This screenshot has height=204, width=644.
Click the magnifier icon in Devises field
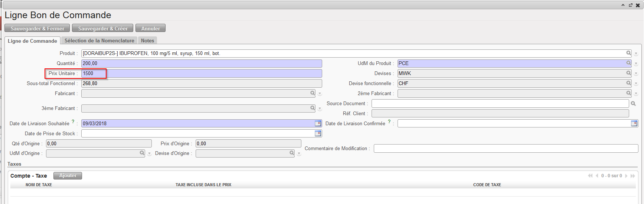[628, 73]
